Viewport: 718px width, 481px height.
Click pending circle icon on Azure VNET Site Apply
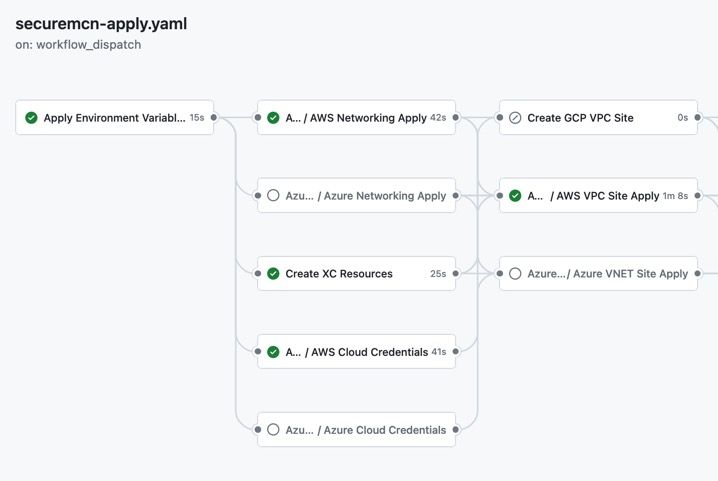click(x=515, y=274)
